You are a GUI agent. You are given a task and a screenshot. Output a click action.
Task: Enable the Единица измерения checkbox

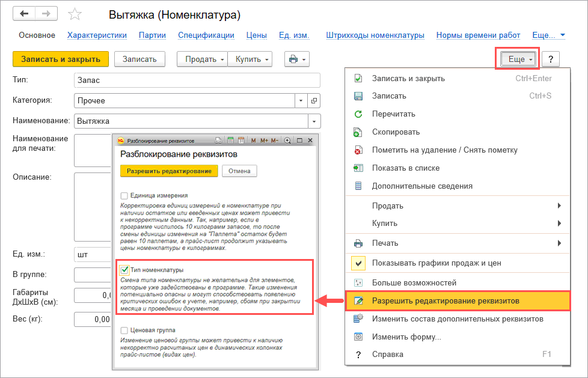124,195
